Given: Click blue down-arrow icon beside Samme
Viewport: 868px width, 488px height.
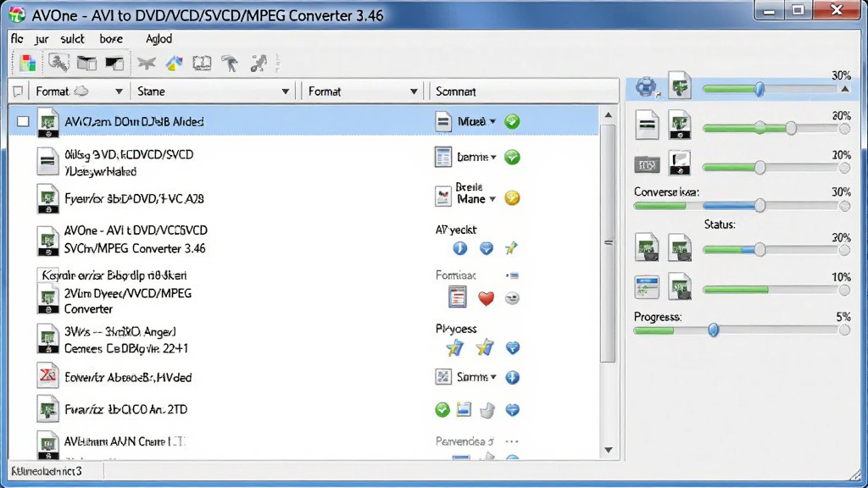Looking at the screenshot, I should pyautogui.click(x=512, y=377).
